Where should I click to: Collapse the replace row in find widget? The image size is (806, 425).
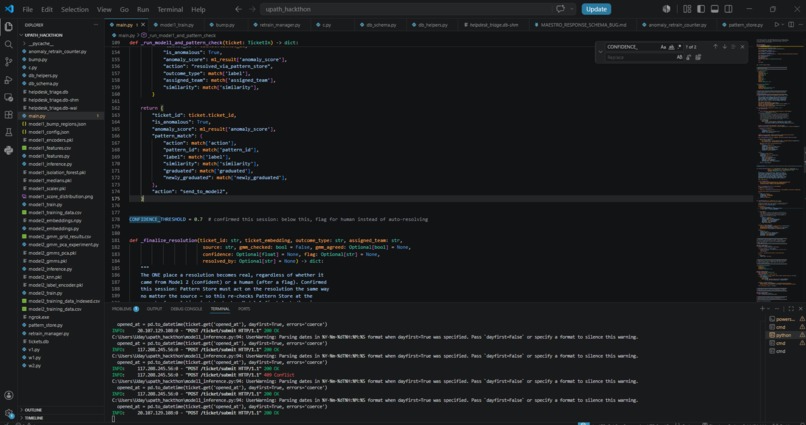(x=600, y=52)
